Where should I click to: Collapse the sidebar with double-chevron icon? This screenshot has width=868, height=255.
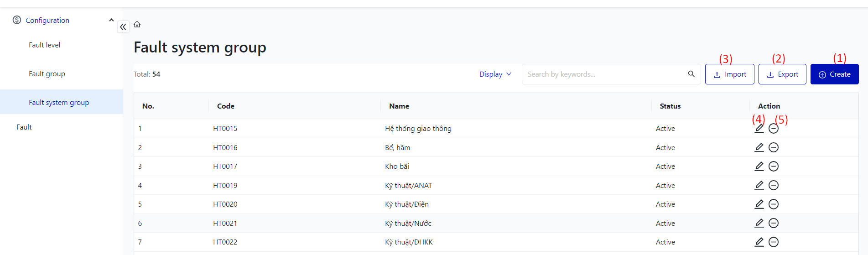click(123, 27)
